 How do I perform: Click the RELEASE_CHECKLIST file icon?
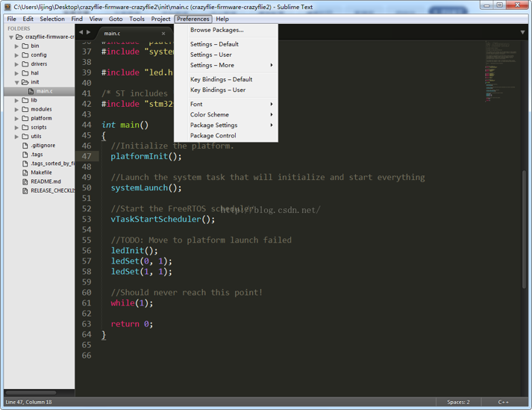[25, 191]
